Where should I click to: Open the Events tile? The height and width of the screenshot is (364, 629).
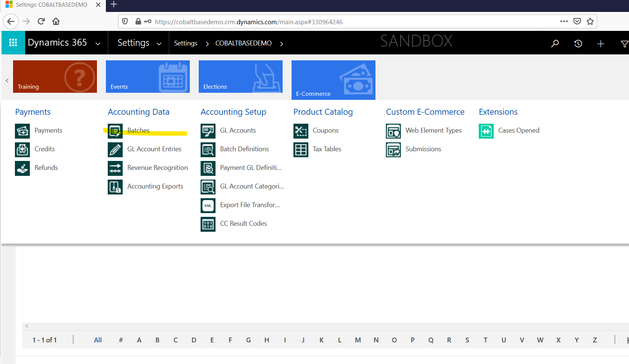[x=148, y=76]
